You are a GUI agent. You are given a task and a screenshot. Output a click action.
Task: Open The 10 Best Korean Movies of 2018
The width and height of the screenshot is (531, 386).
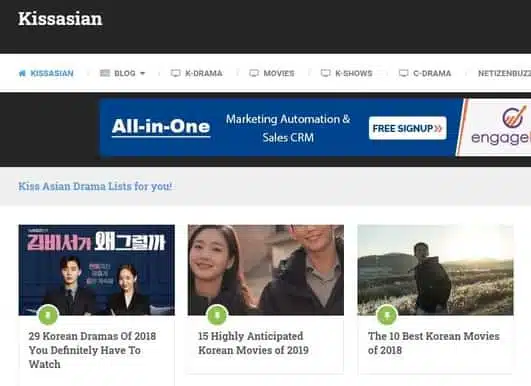[433, 343]
